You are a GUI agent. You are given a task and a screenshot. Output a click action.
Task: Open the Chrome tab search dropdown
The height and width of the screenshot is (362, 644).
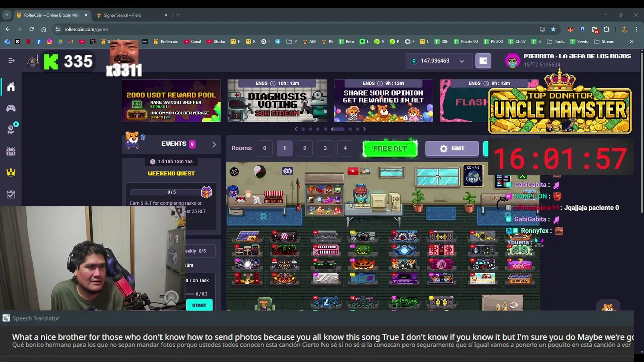pos(7,15)
